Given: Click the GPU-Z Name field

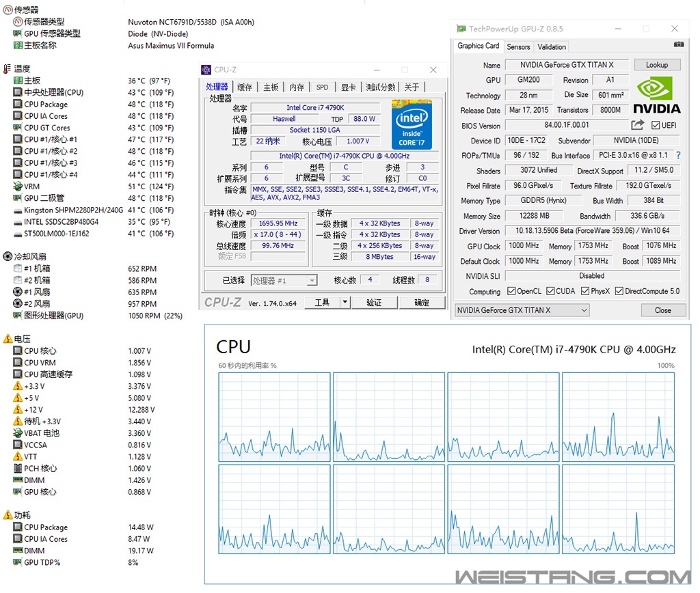Looking at the screenshot, I should (x=567, y=65).
